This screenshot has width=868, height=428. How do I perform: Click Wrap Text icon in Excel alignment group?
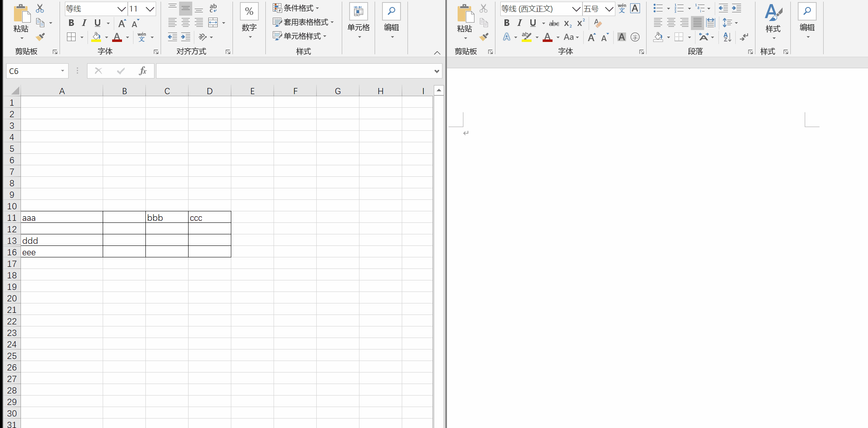point(213,8)
